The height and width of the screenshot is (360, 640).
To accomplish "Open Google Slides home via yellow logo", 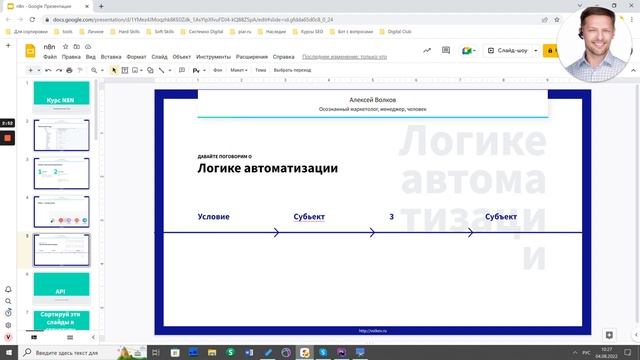I will [30, 51].
